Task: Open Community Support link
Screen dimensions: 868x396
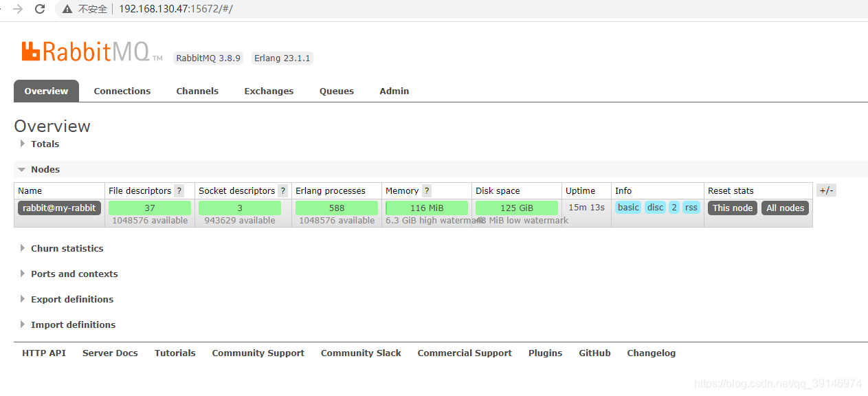Action: coord(258,353)
